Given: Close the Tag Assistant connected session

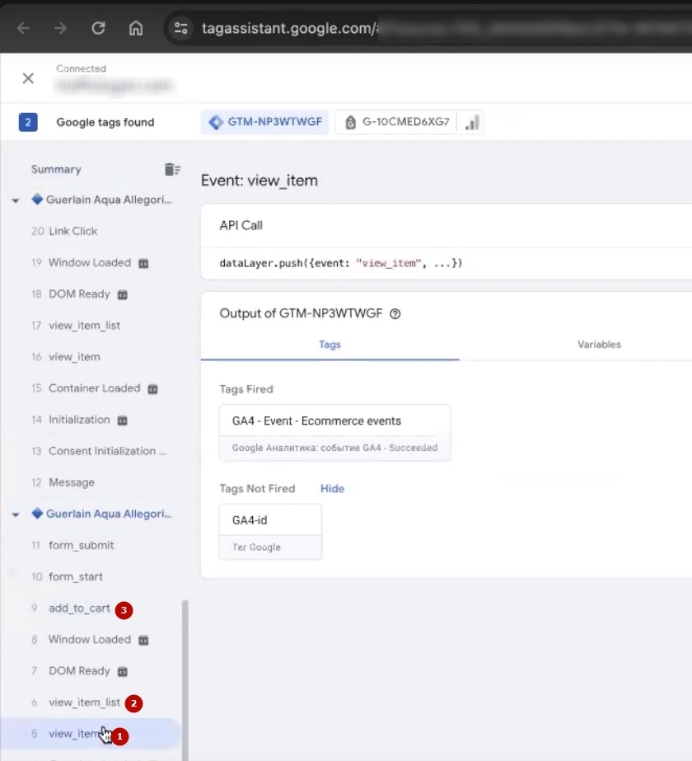Looking at the screenshot, I should tap(28, 78).
